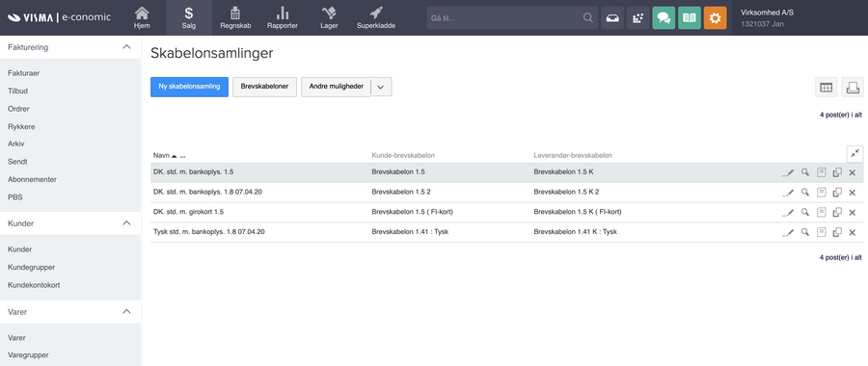This screenshot has width=868, height=366.
Task: Delete the DK. std. m. girokort 1.5 row
Action: [x=853, y=213]
